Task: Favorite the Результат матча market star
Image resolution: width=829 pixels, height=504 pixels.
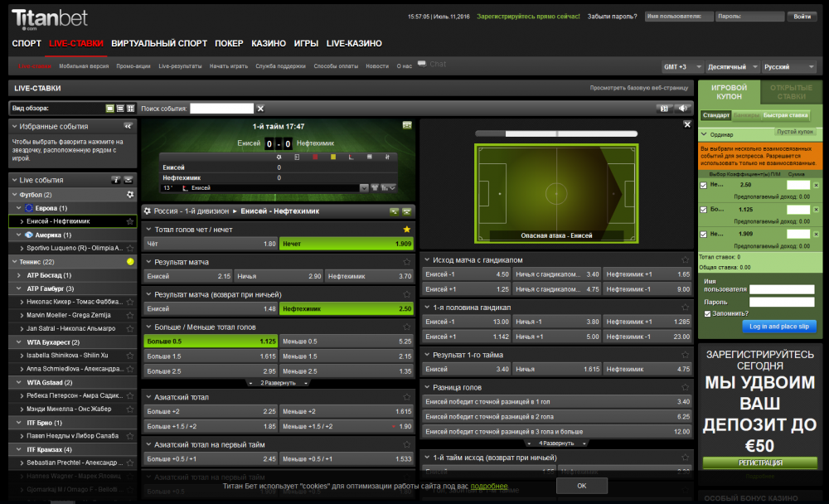Action: point(406,261)
